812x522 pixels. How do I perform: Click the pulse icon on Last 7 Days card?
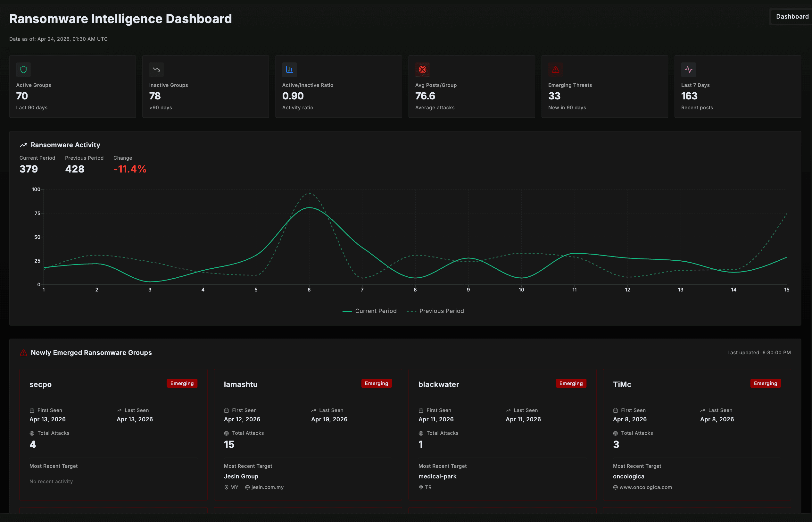click(689, 70)
